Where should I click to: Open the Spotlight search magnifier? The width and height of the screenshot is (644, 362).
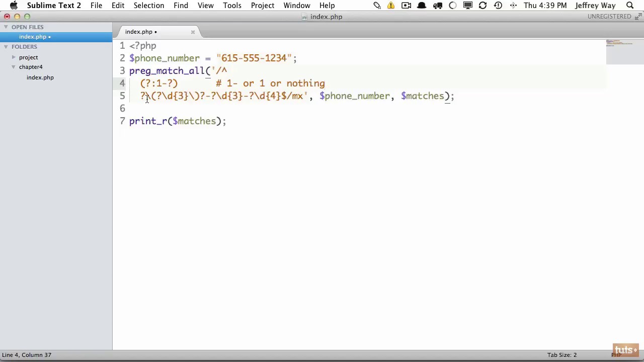630,6
